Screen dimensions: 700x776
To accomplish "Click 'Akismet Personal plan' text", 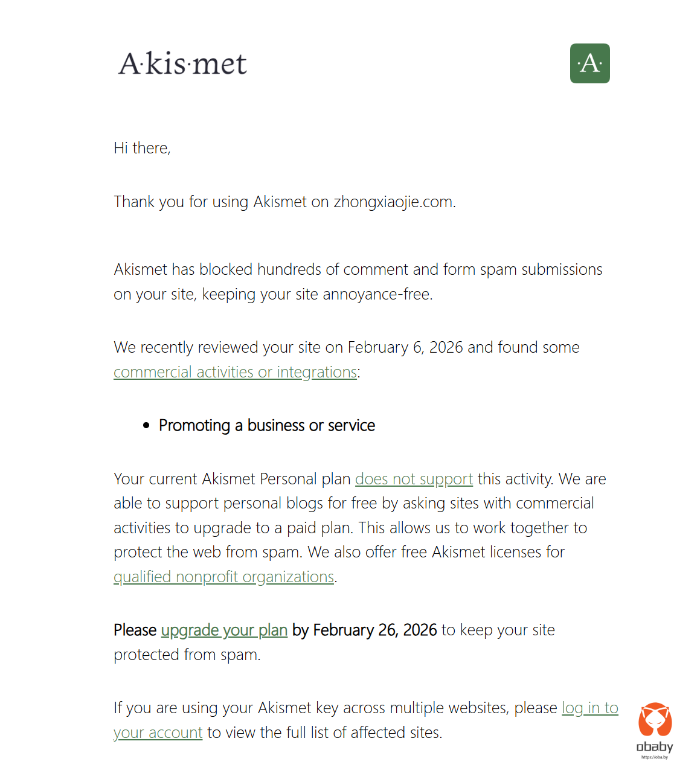I will point(276,479).
